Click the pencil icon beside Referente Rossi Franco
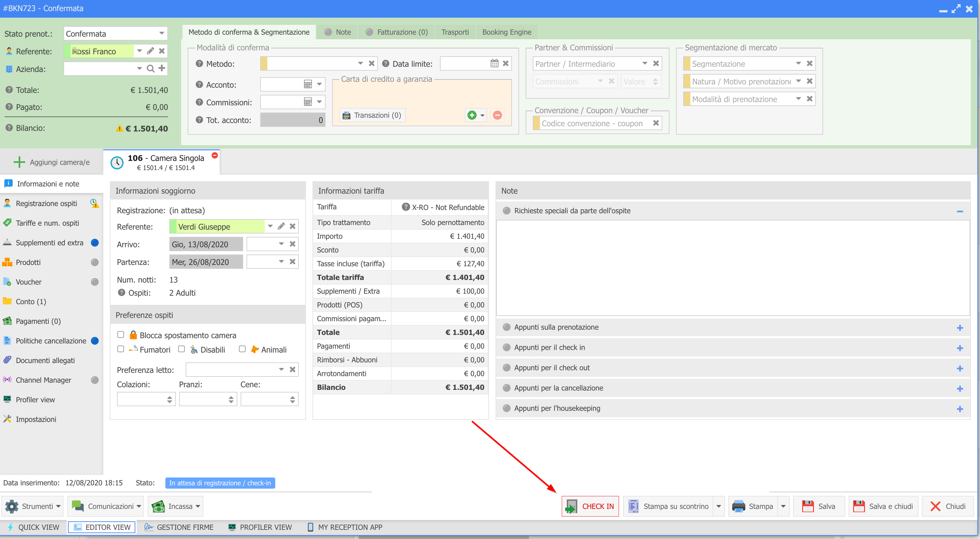 click(151, 51)
